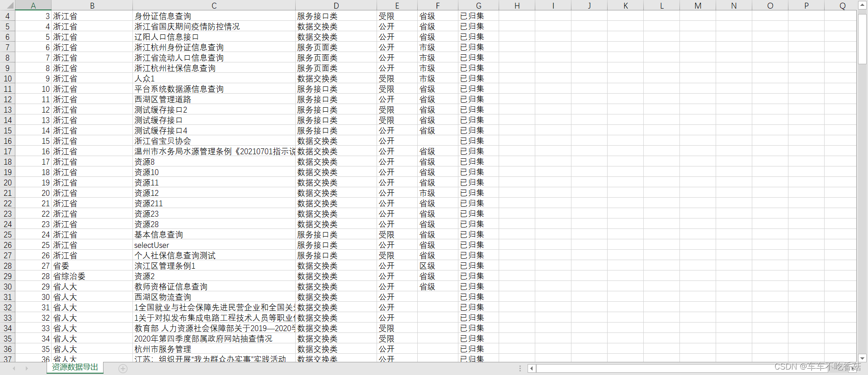Click 受限 cell in row 4

click(x=397, y=16)
